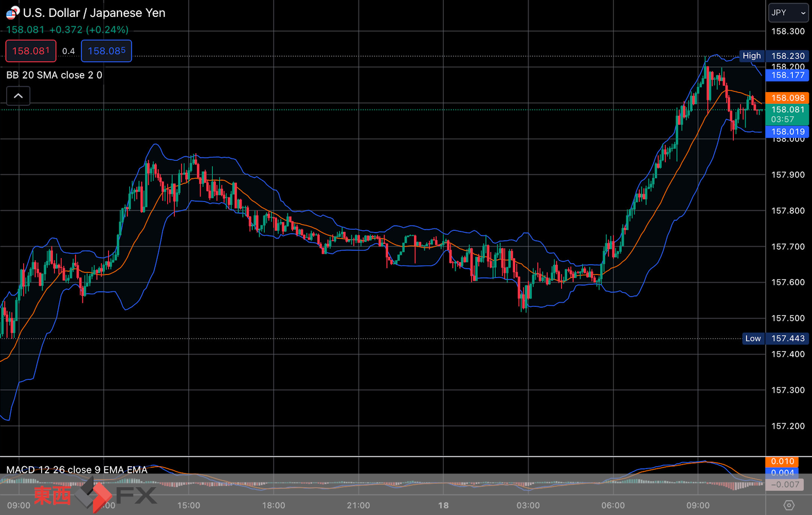Screen dimensions: 812x515
Task: Open chart settings gear icon
Action: (x=789, y=505)
